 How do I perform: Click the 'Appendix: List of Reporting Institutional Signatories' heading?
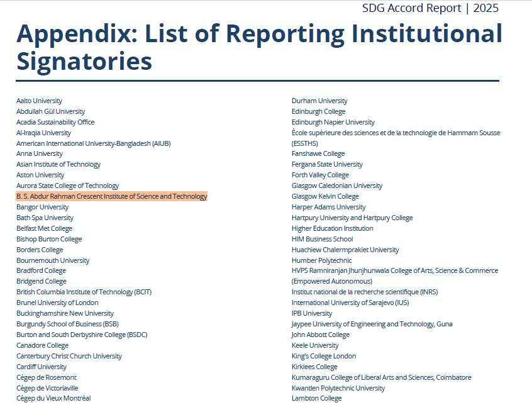coord(258,47)
